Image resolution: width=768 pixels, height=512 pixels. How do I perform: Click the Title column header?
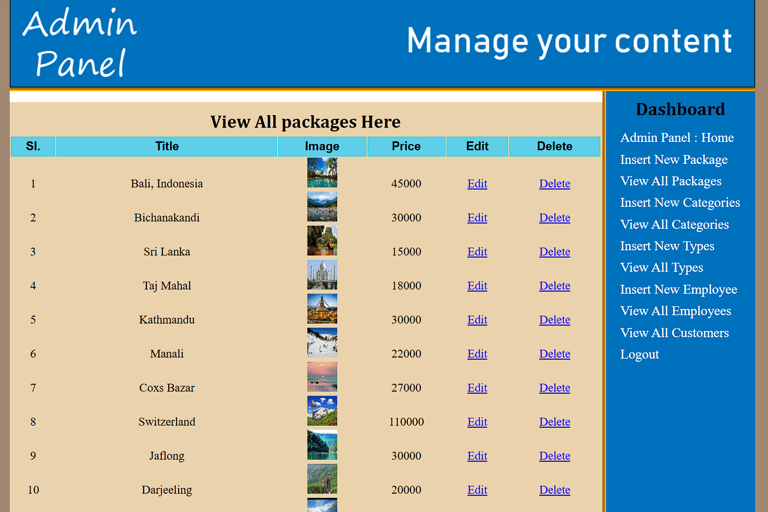(167, 146)
